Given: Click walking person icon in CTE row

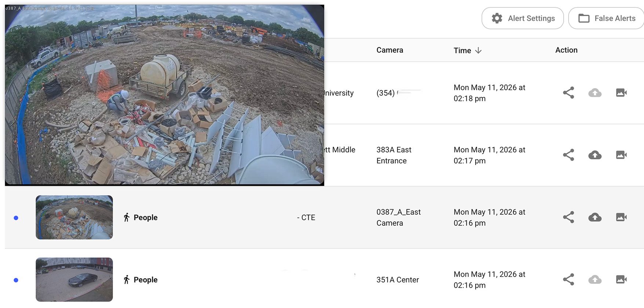Looking at the screenshot, I should [x=127, y=217].
